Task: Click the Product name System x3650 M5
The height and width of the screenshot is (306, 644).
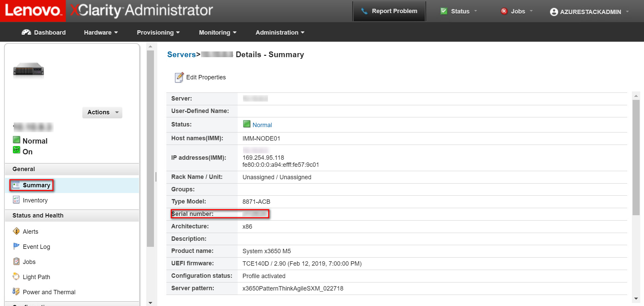Action: tap(267, 251)
